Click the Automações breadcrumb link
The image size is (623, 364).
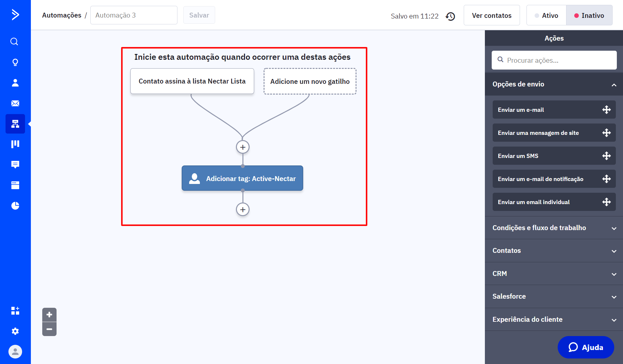point(62,15)
